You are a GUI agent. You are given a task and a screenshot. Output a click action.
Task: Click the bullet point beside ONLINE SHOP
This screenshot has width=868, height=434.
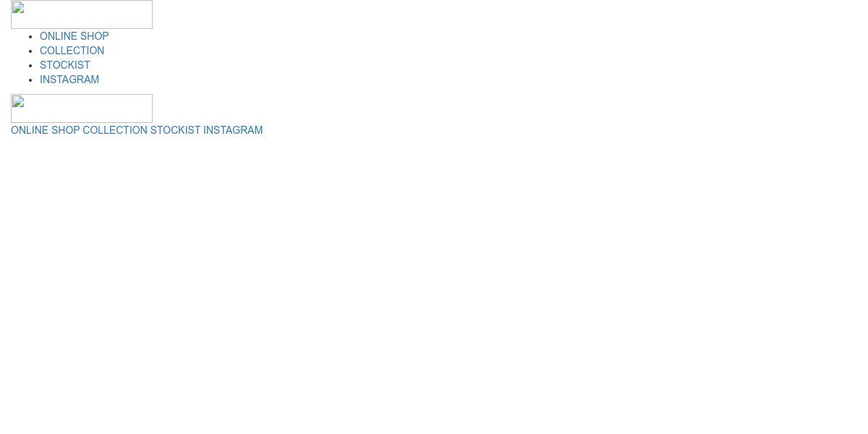pyautogui.click(x=30, y=37)
